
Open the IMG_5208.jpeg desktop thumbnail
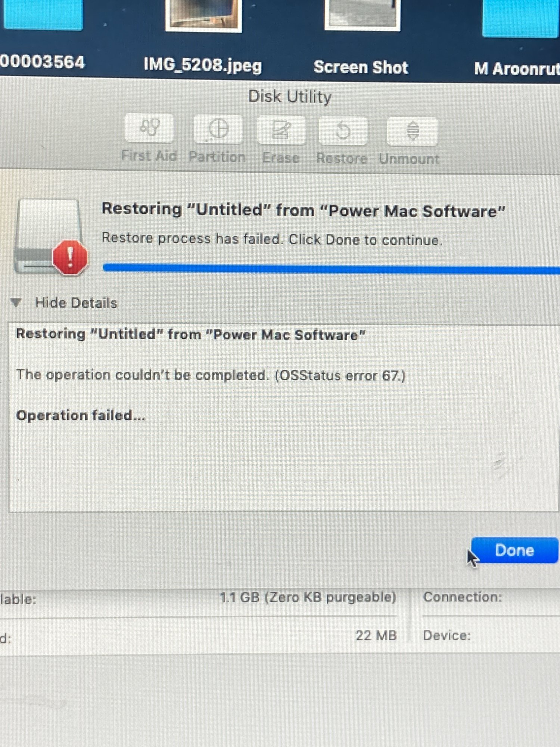(x=203, y=14)
